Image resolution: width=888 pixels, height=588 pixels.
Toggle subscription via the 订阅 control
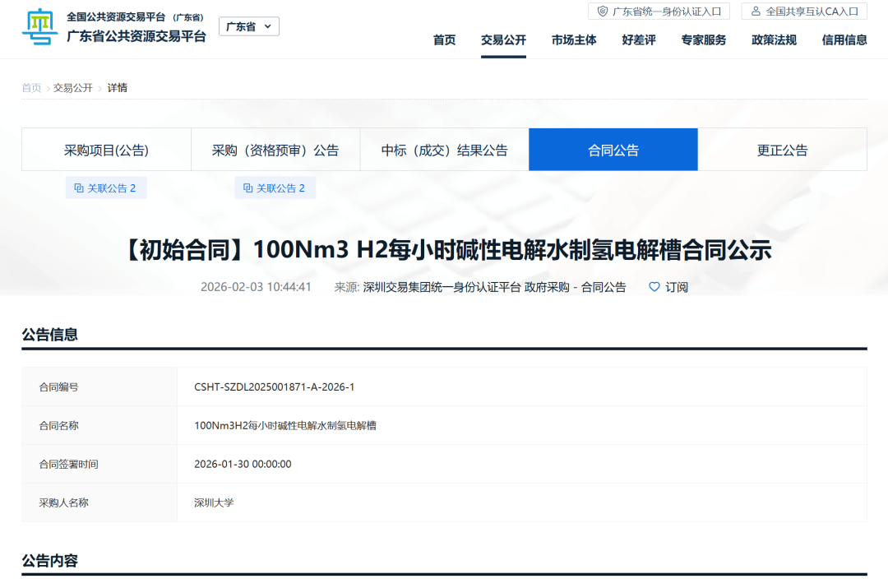[x=676, y=287]
